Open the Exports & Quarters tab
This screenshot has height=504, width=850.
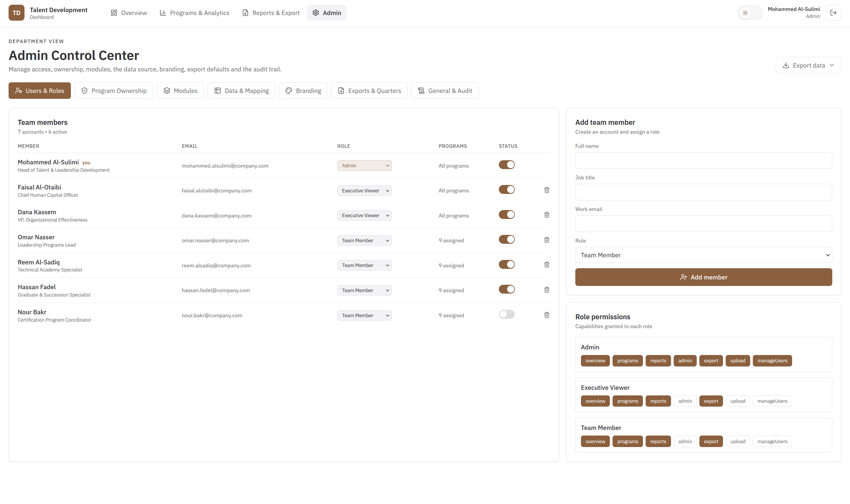369,91
